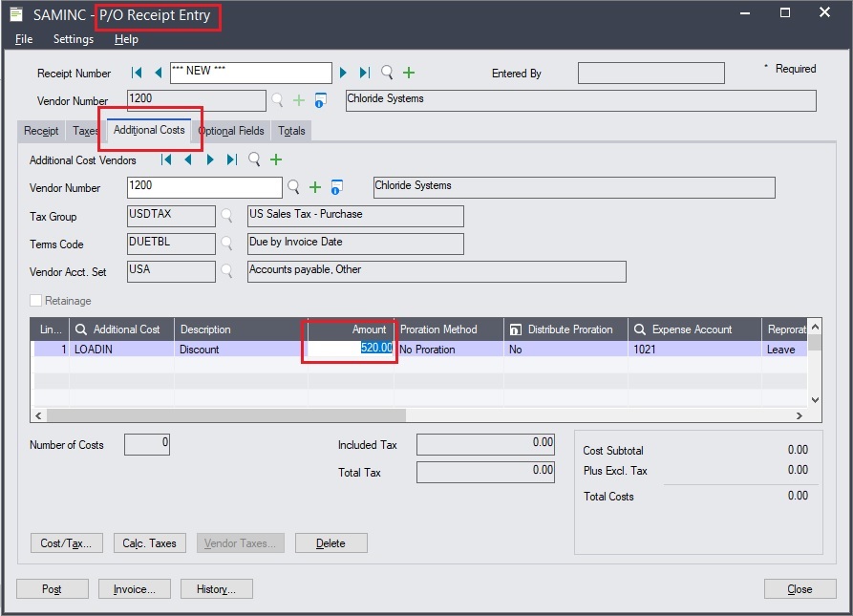The height and width of the screenshot is (616, 853).
Task: Open vendor information icon beside top Vendor Number
Action: pyautogui.click(x=321, y=100)
